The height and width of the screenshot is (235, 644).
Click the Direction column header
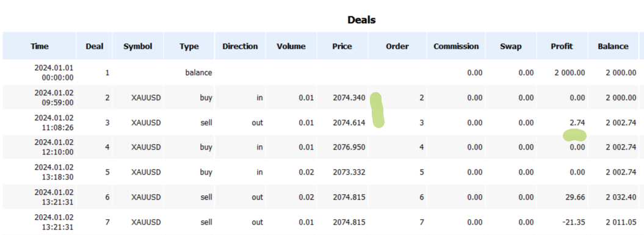pyautogui.click(x=241, y=46)
